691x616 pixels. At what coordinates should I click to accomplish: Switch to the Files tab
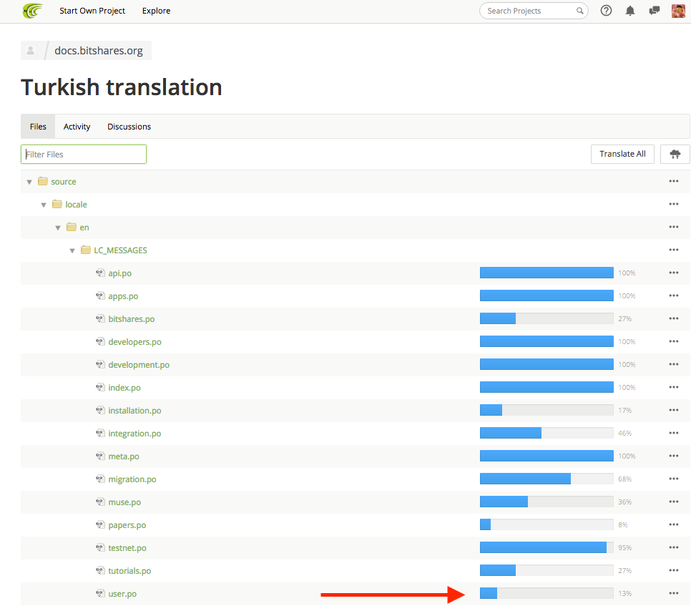coord(38,127)
